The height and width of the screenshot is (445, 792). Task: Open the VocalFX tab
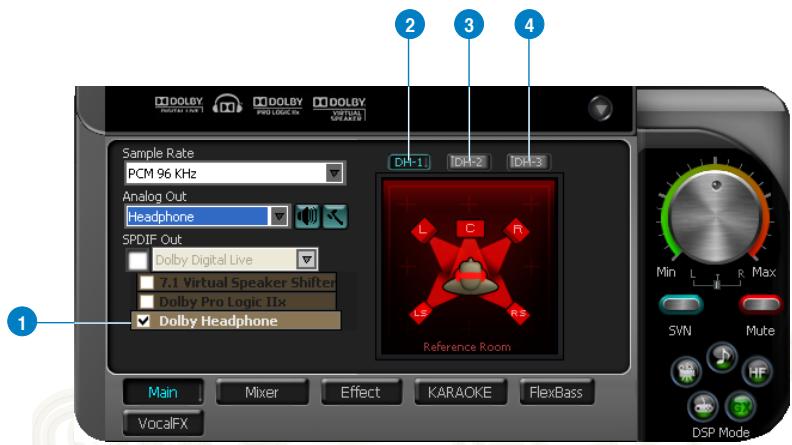coord(163,423)
